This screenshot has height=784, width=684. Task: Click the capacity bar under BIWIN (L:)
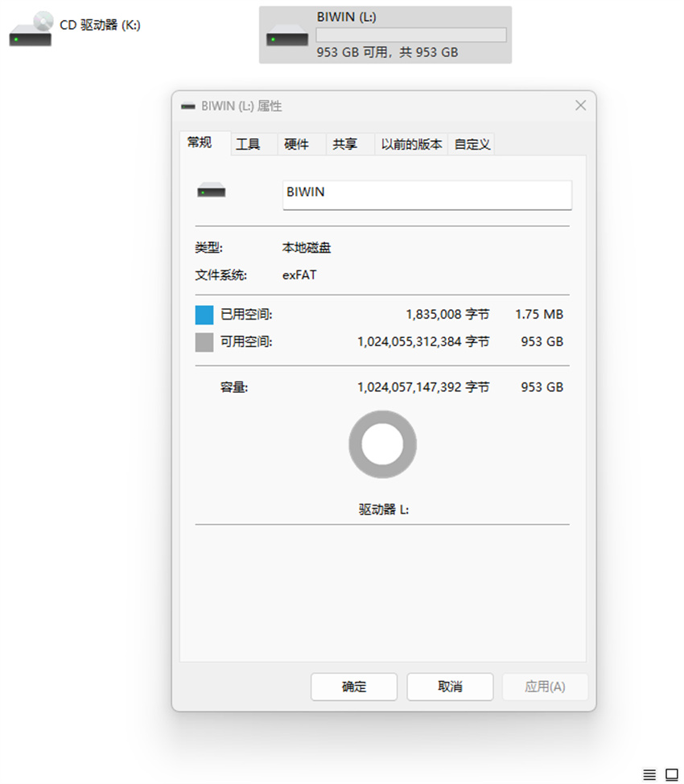click(410, 34)
